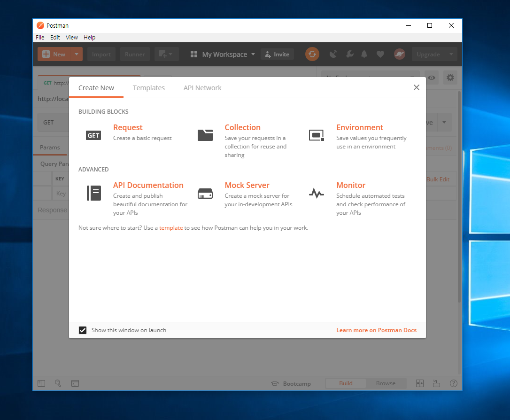Click the Collection folder icon

pos(205,135)
